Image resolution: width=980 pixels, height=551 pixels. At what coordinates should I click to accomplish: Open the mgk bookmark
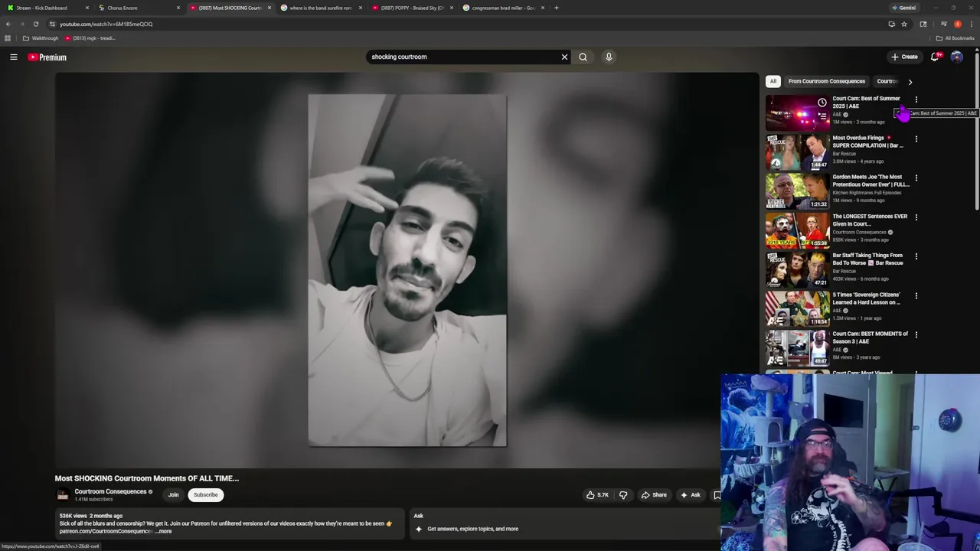[90, 38]
